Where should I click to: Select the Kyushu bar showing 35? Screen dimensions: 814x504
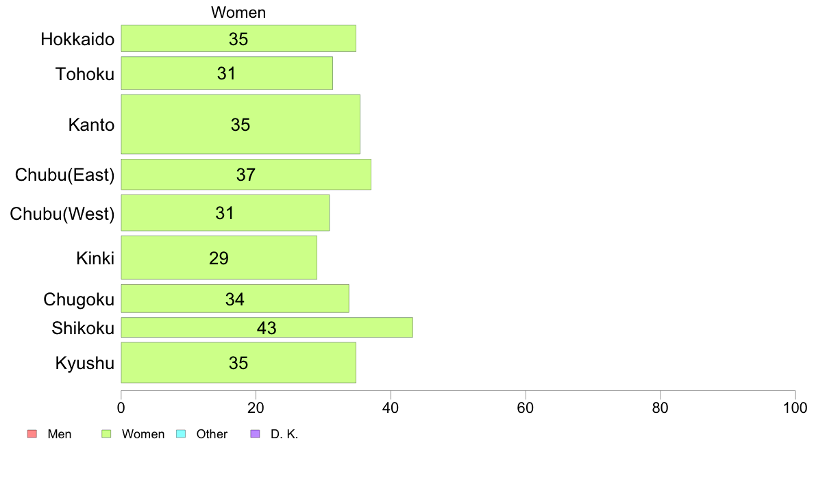238,363
